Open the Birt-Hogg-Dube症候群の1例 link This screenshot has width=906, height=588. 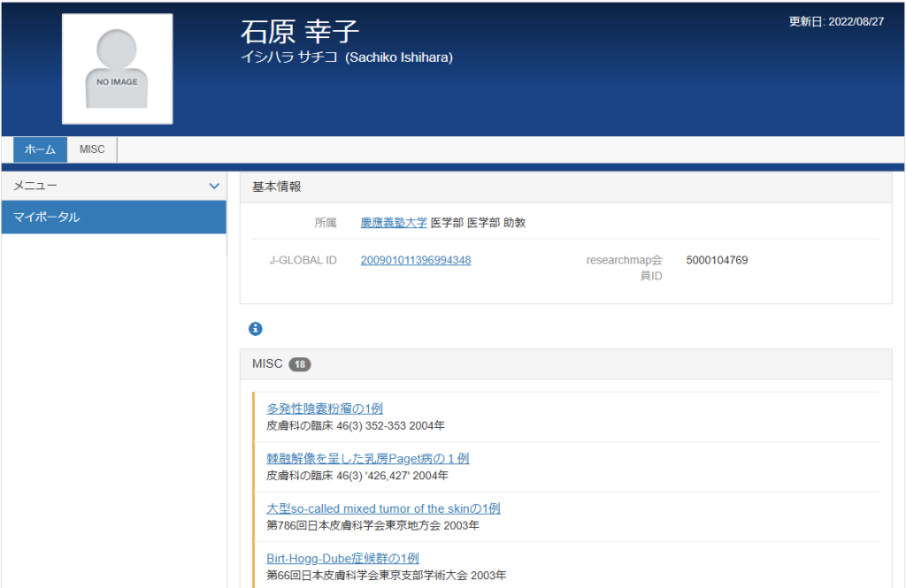pos(342,559)
